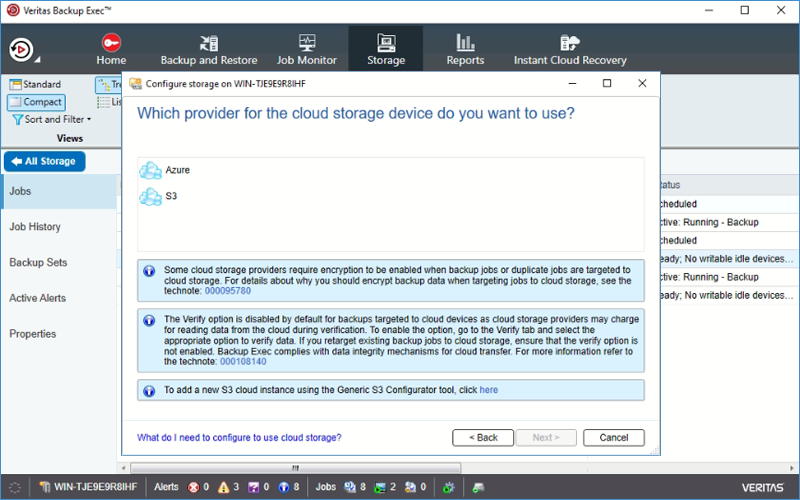The width and height of the screenshot is (800, 500).
Task: Switch to the Job Monitor tab
Action: click(x=307, y=49)
